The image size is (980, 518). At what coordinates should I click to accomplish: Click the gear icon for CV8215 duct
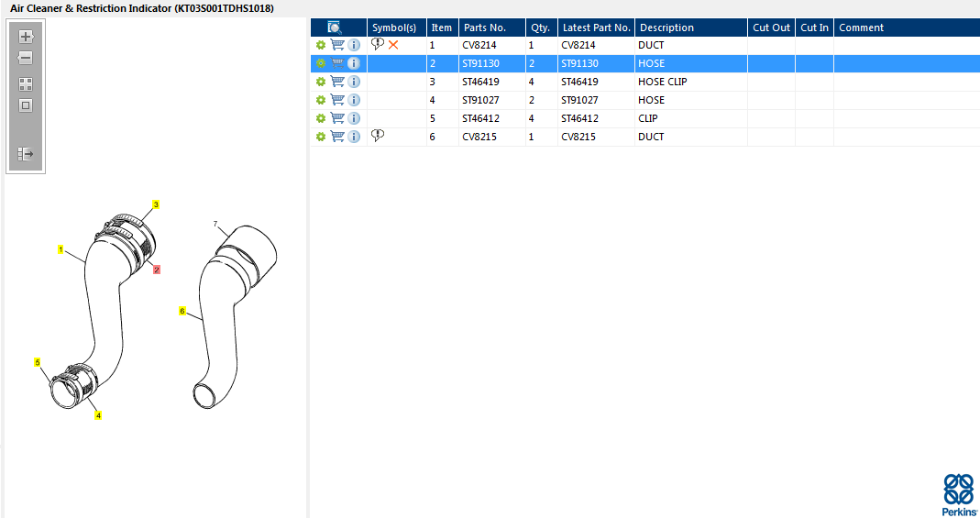pos(321,137)
